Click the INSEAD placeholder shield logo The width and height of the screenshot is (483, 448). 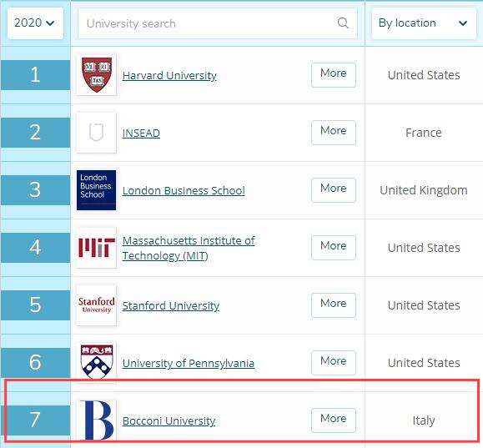pyautogui.click(x=97, y=132)
